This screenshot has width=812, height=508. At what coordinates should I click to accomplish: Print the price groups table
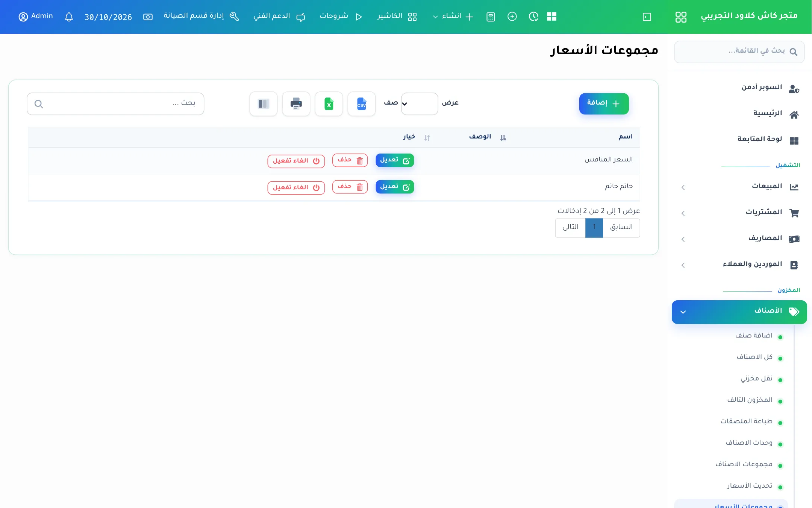tap(296, 104)
